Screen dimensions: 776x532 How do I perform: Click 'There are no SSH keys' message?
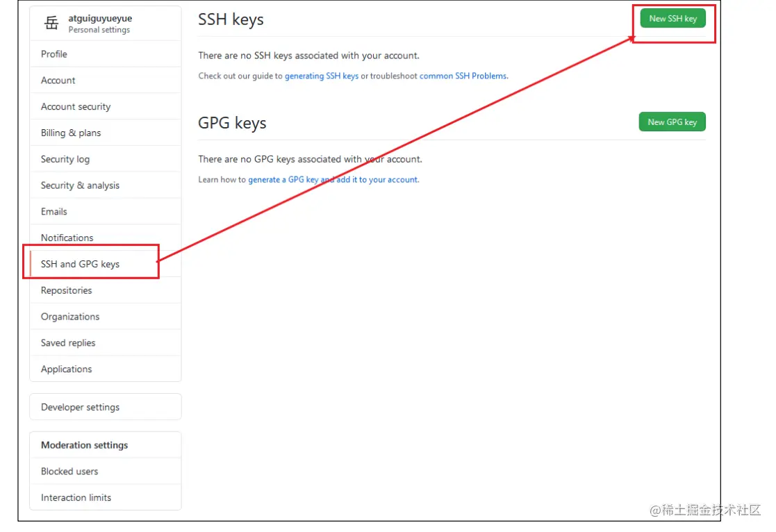click(x=309, y=56)
